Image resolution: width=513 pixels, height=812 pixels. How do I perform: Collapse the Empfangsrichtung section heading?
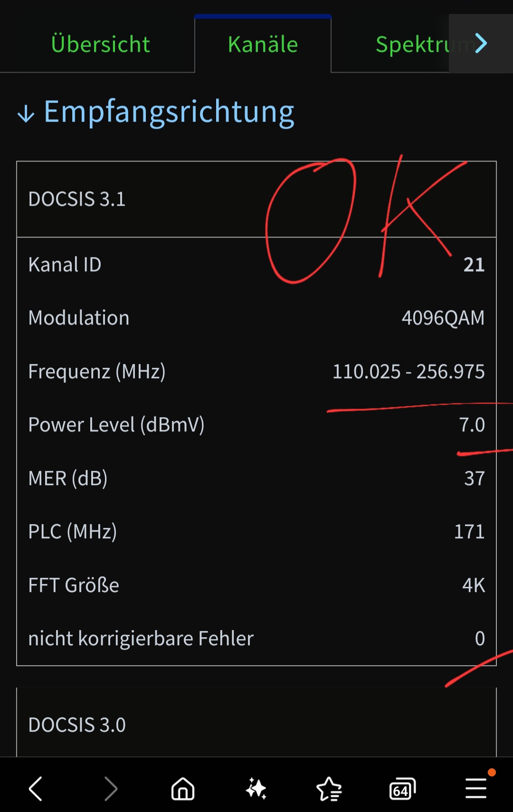[x=169, y=113]
